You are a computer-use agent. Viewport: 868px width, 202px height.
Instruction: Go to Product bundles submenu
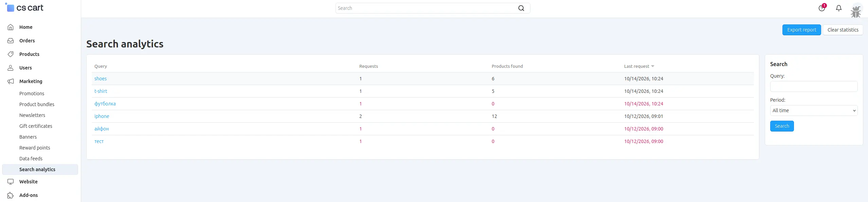coord(37,104)
